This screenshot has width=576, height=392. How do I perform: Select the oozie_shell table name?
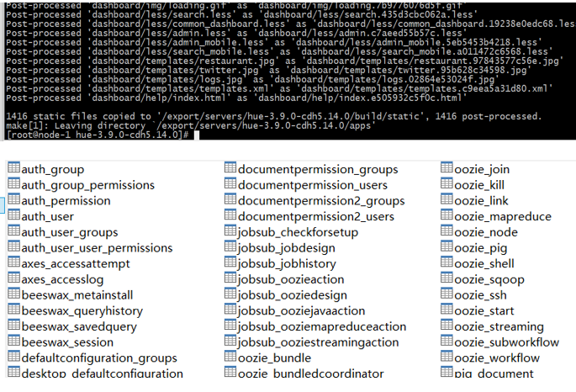tap(484, 264)
